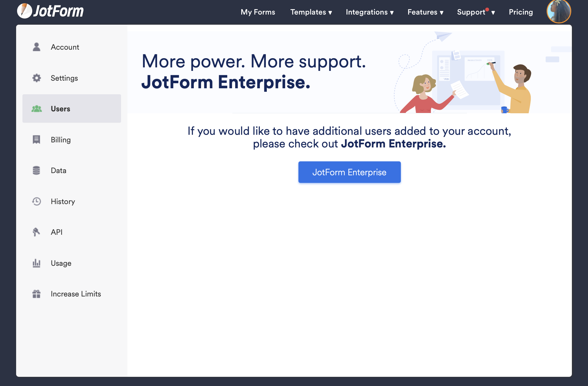Click the JotForm pencil logo
Viewport: 588px width, 386px height.
(x=25, y=10)
